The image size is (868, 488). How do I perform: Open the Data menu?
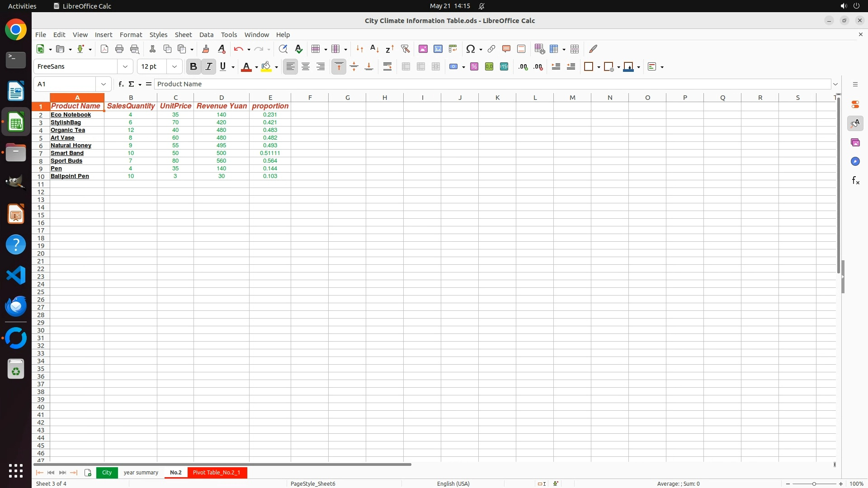pyautogui.click(x=206, y=35)
